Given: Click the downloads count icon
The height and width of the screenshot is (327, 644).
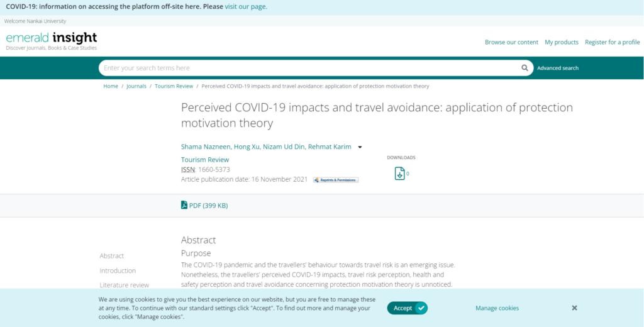Looking at the screenshot, I should [400, 174].
